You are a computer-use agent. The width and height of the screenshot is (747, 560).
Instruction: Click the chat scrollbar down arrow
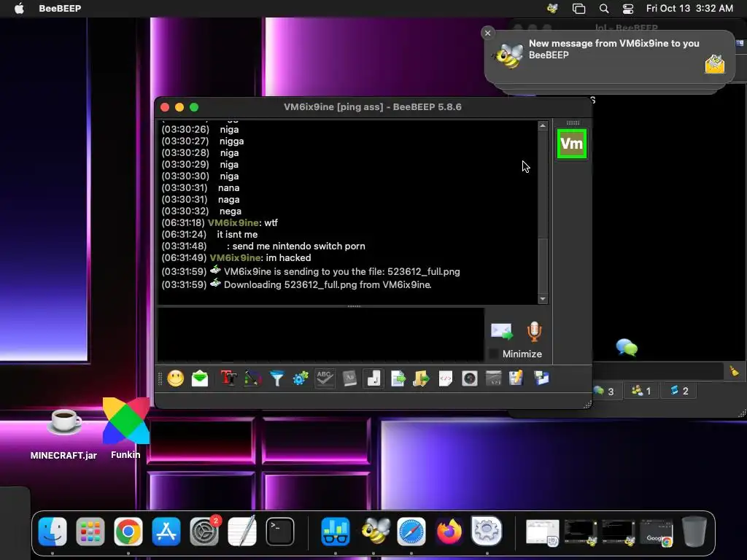[543, 299]
